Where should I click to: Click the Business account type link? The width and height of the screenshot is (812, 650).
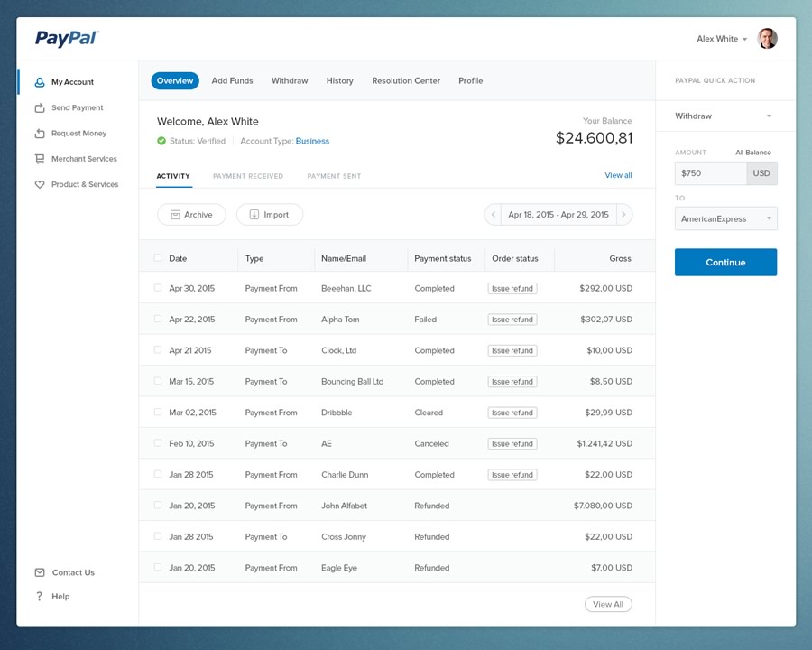312,141
